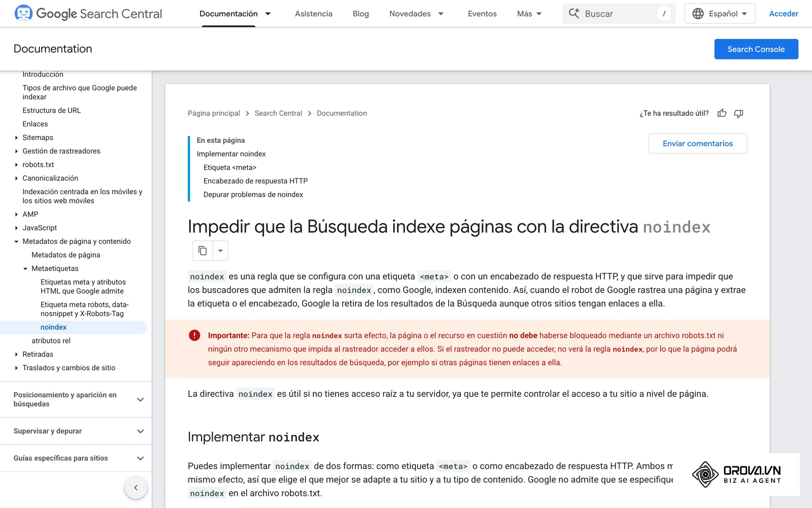The width and height of the screenshot is (812, 508).
Task: Expand the Sitemaps tree item
Action: pos(16,138)
